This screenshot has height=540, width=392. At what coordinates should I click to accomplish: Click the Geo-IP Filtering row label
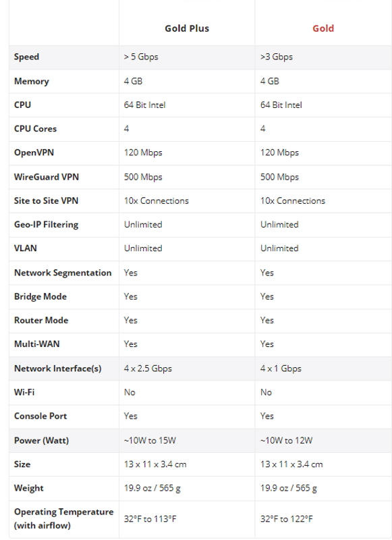(46, 225)
